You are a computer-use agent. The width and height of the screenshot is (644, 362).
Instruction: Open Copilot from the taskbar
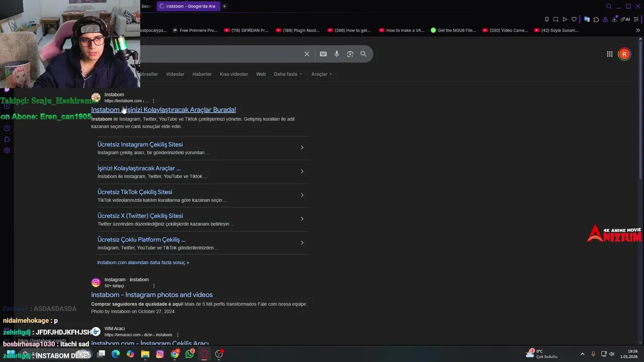(130, 354)
